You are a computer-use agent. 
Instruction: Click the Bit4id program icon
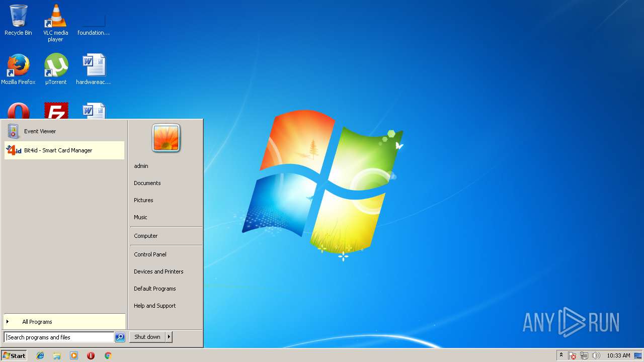point(14,150)
